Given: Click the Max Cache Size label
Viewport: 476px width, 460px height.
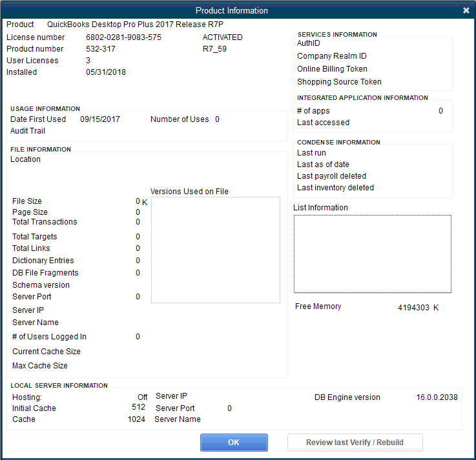Looking at the screenshot, I should point(40,366).
